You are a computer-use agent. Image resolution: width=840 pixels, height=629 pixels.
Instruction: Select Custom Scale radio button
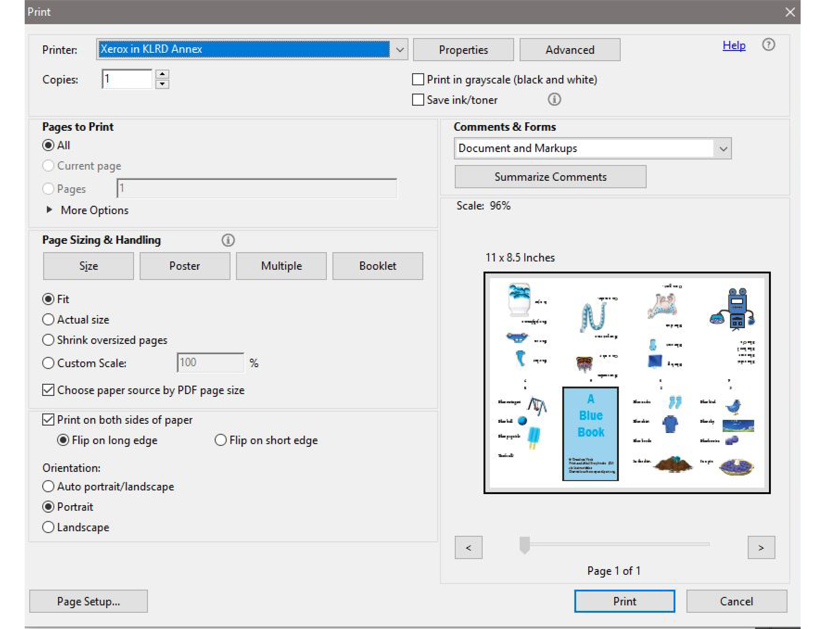pyautogui.click(x=48, y=363)
